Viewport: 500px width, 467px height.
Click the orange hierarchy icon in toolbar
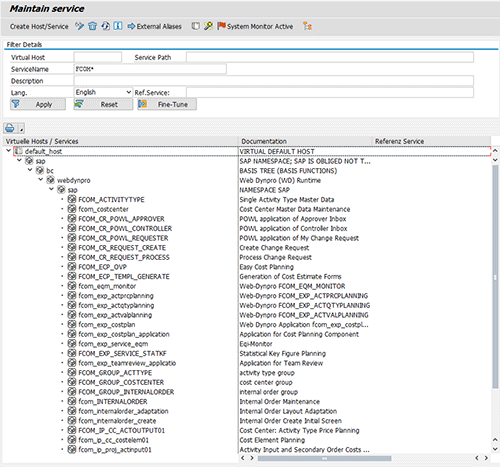click(x=307, y=26)
